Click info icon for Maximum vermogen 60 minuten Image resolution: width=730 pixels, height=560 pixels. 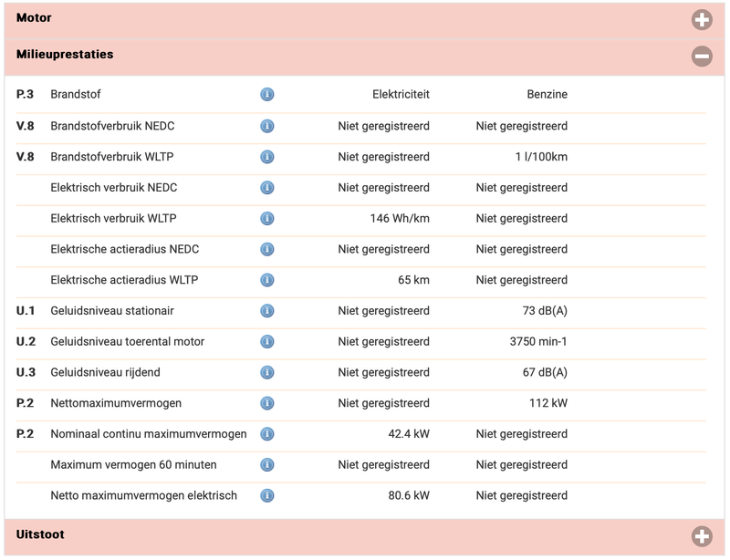click(x=267, y=465)
